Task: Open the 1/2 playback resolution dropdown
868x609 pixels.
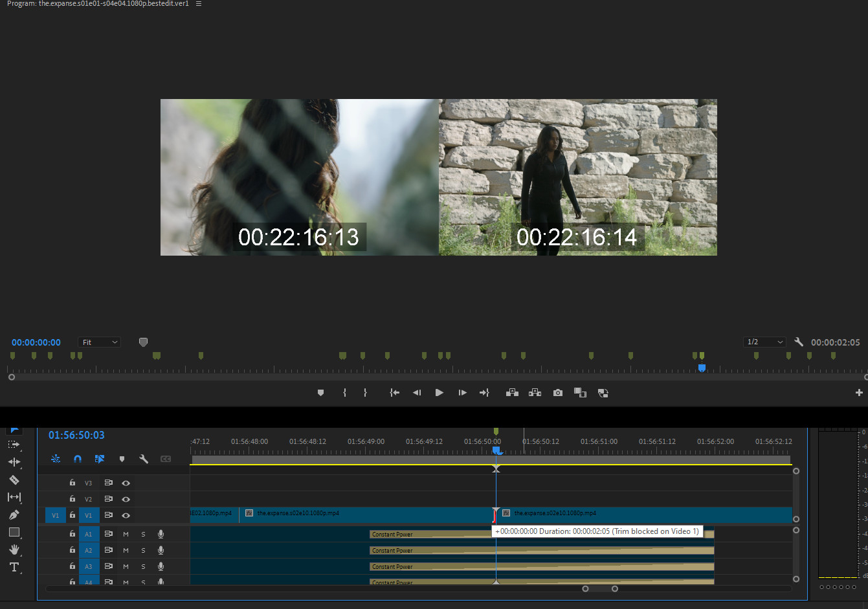Action: click(764, 342)
